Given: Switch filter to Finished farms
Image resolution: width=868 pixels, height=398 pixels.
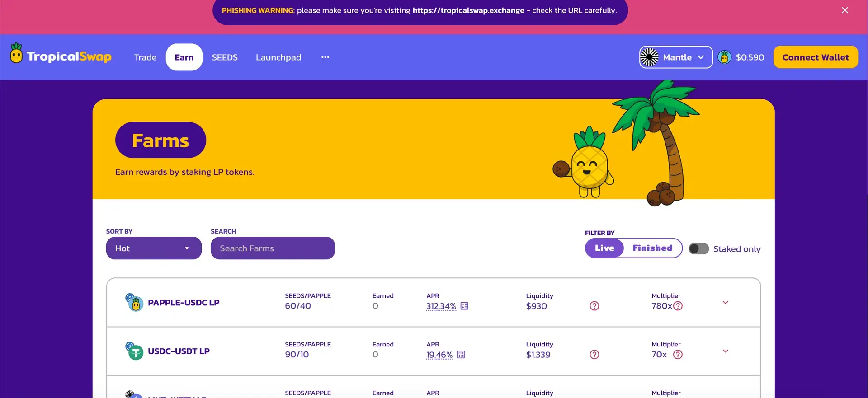Looking at the screenshot, I should click(652, 248).
